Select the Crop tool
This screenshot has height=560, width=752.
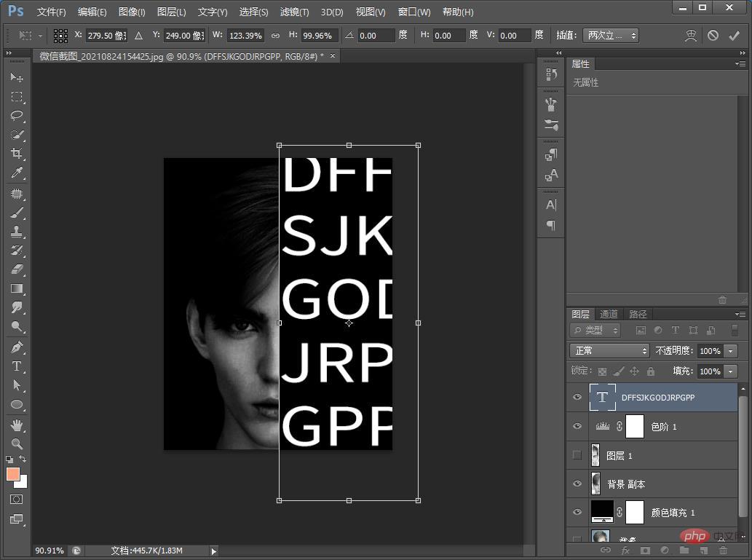click(x=17, y=154)
